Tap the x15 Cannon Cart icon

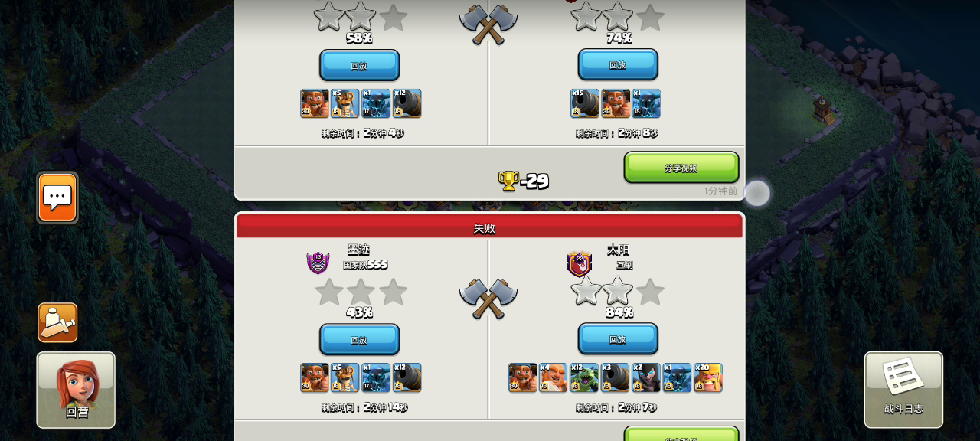coord(585,103)
